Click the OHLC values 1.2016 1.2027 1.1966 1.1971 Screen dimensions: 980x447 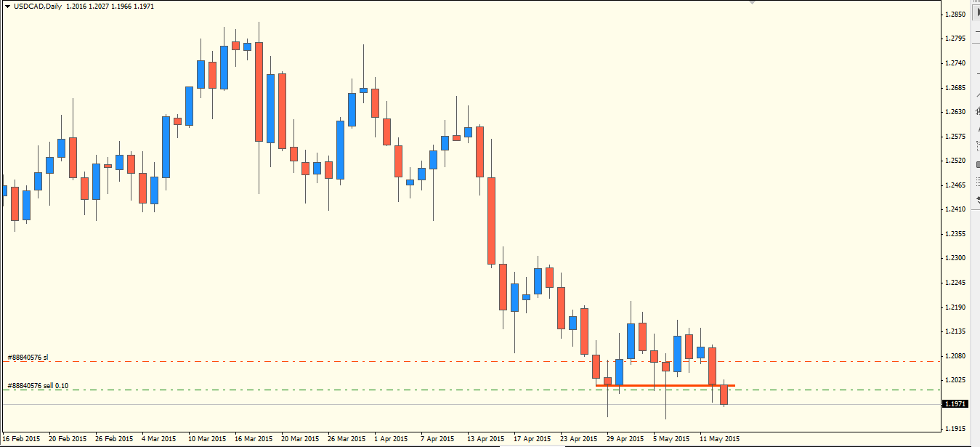(110, 6)
